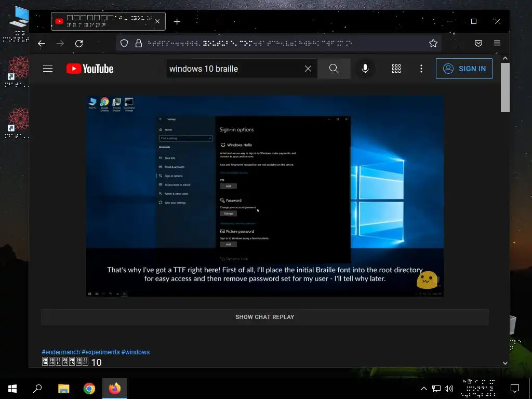The width and height of the screenshot is (532, 399).
Task: Click the video player area
Action: click(x=264, y=196)
